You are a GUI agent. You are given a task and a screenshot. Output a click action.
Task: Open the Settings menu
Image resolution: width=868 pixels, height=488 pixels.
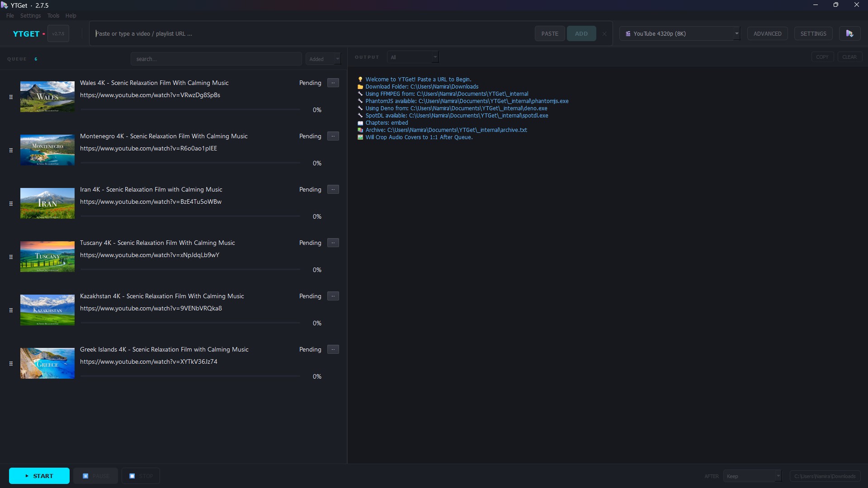point(30,15)
